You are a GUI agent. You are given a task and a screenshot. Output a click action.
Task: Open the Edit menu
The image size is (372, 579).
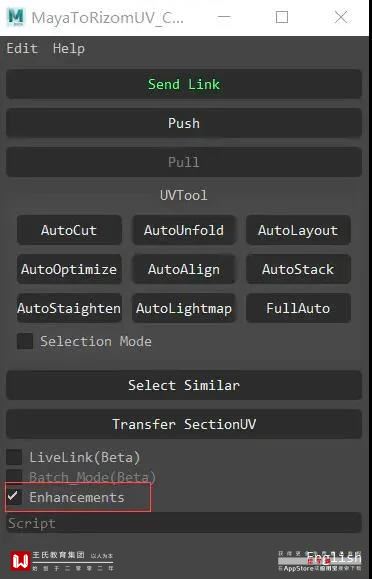tap(22, 49)
